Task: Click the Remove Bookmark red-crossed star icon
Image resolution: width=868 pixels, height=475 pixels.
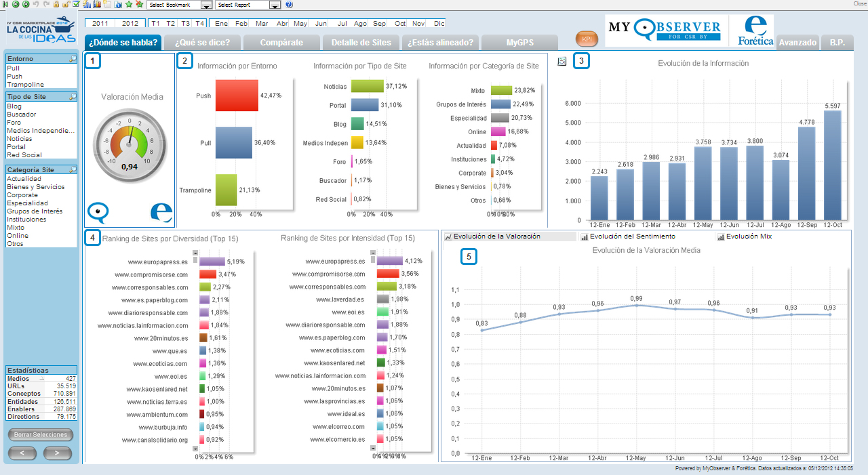Action: [139, 4]
